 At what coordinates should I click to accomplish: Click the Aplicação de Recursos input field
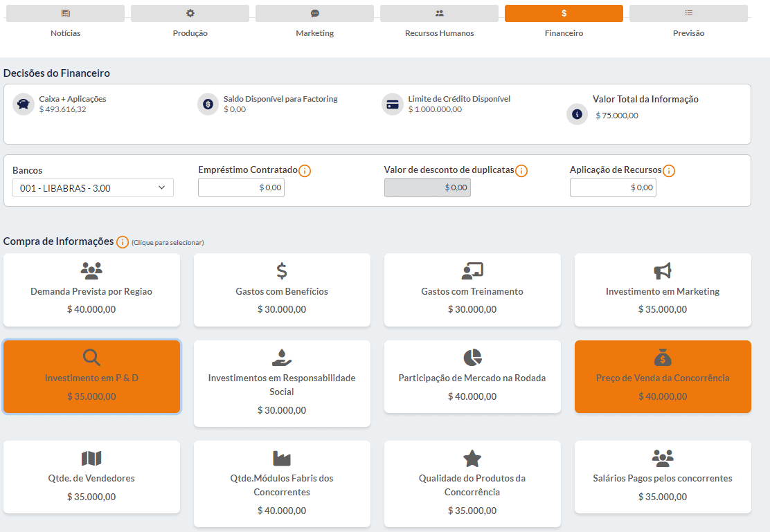click(613, 187)
